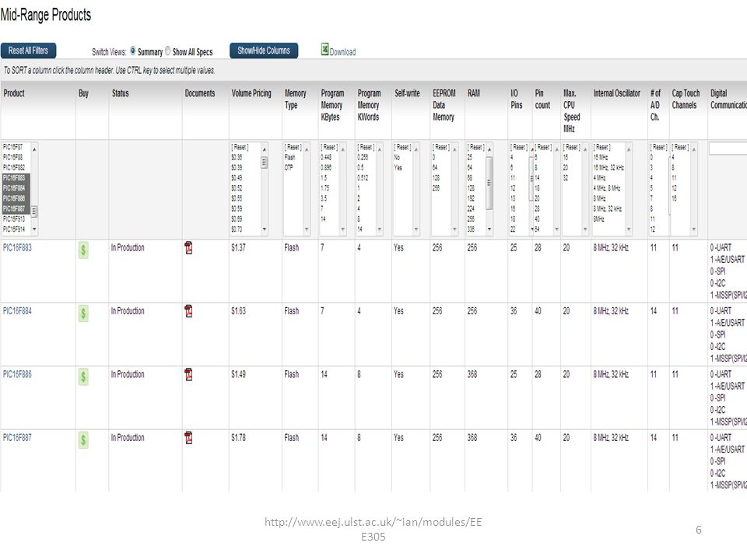Screen dimensions: 747x560
Task: Open the PDF datasheet for PIC16F883
Action: click(188, 248)
